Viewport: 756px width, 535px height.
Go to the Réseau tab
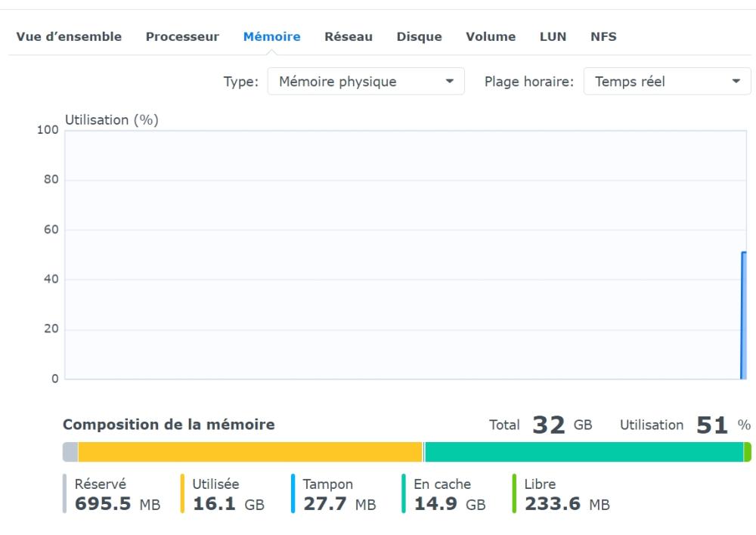click(x=349, y=36)
